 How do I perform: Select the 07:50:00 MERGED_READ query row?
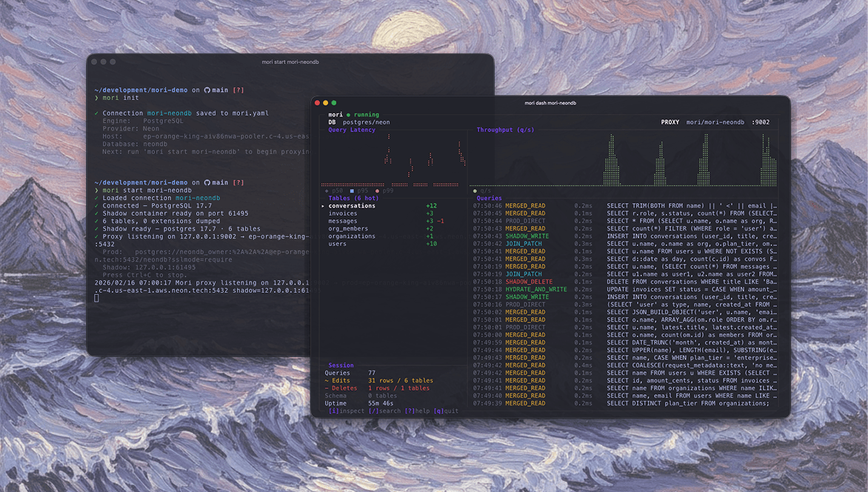click(x=625, y=335)
